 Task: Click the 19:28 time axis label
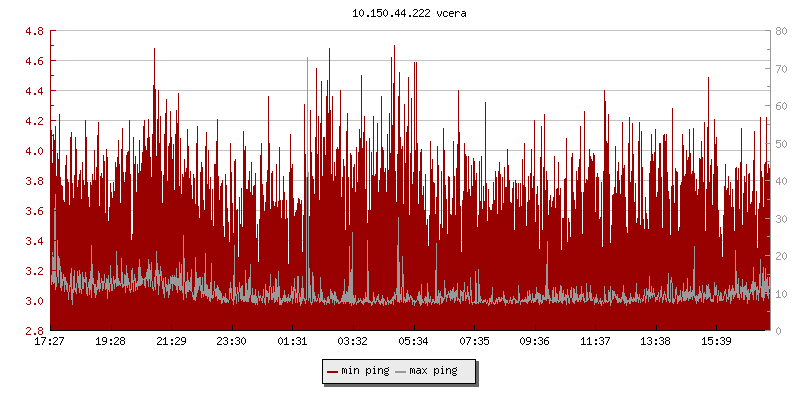coord(110,342)
